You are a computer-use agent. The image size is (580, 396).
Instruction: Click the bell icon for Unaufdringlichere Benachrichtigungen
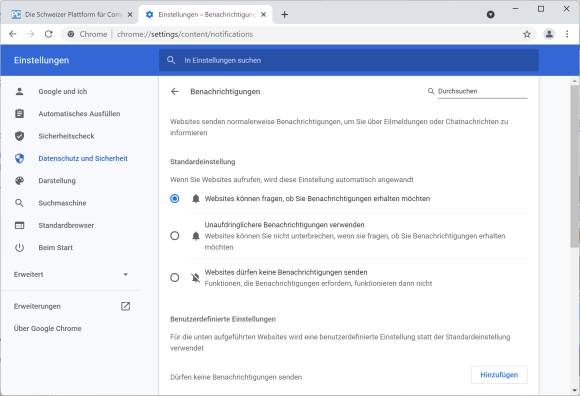click(196, 236)
